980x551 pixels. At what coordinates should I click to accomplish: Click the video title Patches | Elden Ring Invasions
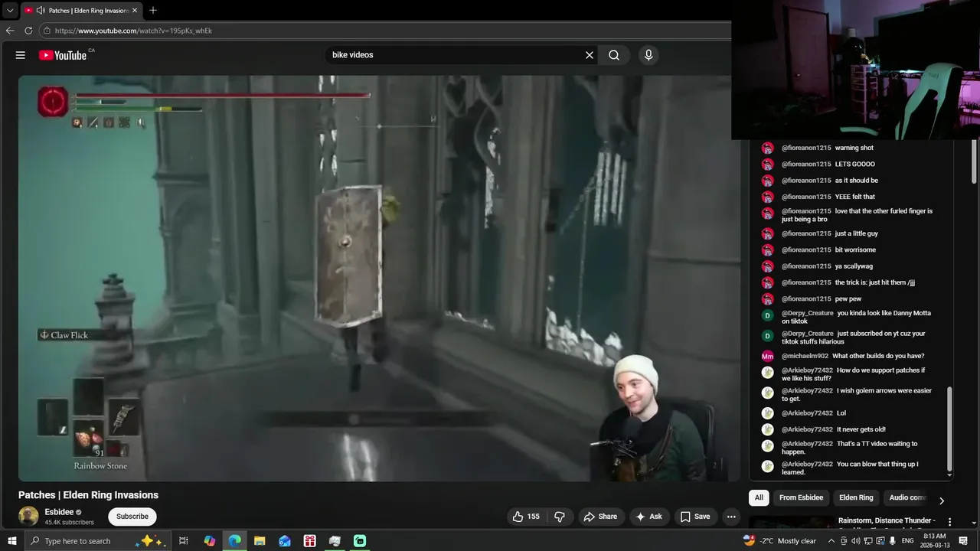tap(88, 495)
